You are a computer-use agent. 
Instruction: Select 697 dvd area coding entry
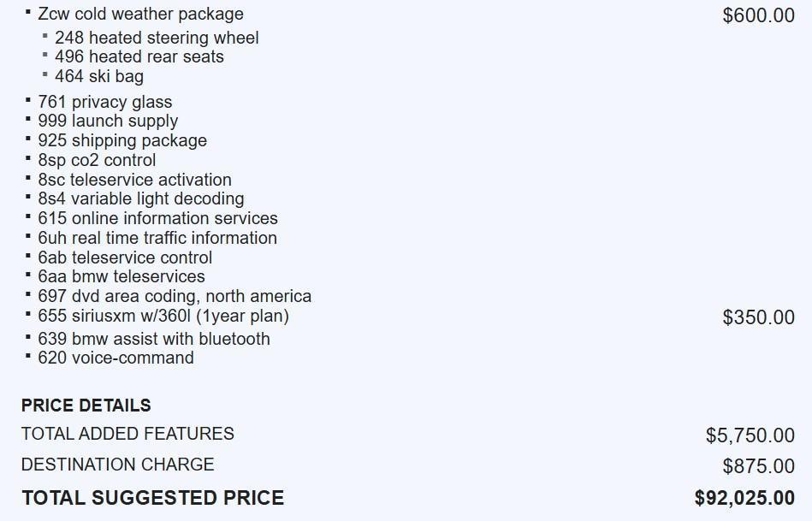click(175, 296)
